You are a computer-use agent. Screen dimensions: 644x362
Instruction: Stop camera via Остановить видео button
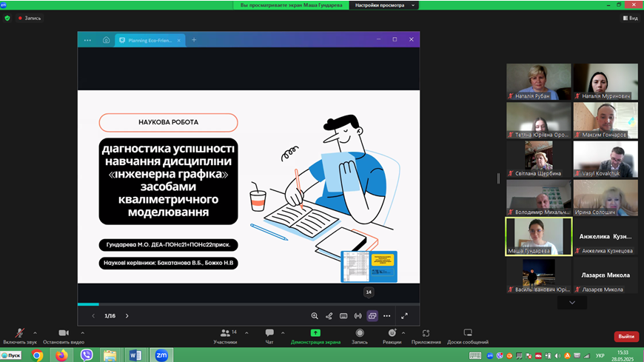coord(62,334)
